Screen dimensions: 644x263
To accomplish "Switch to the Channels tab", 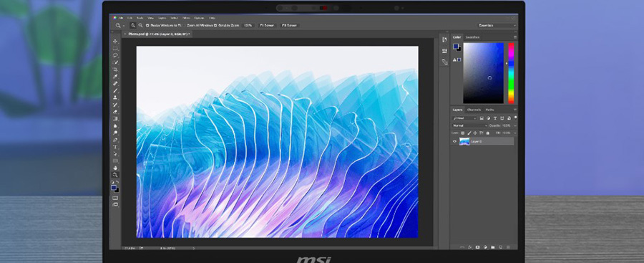I will click(474, 110).
